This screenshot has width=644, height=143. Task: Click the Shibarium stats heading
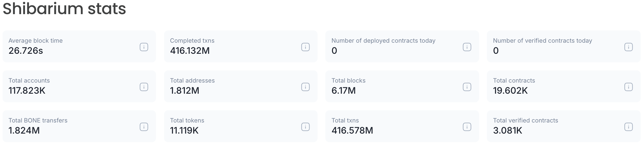coord(64,9)
